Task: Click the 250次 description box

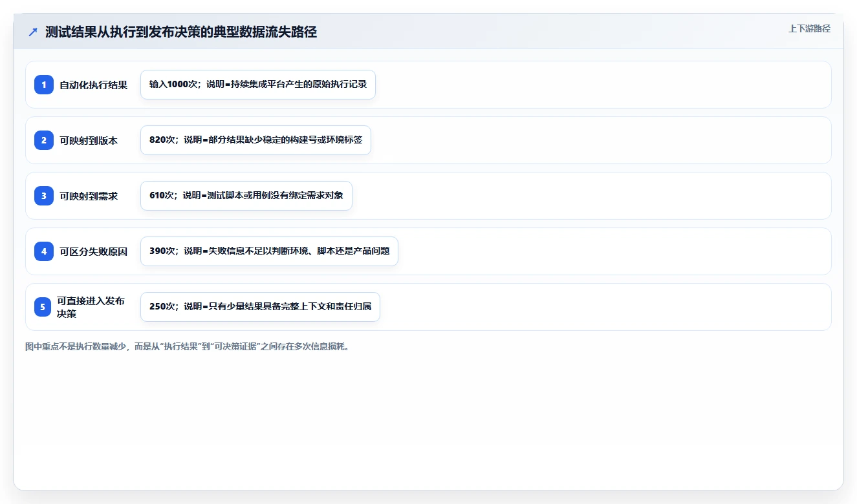Action: 260,307
